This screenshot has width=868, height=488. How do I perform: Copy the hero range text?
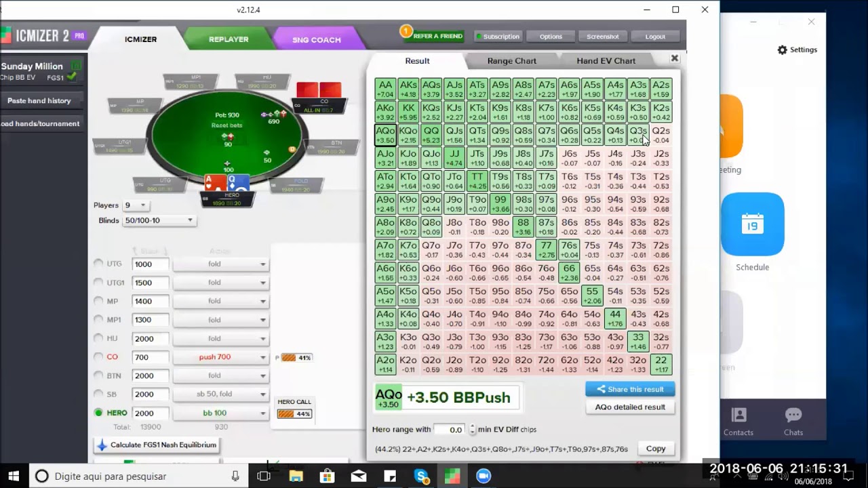click(656, 449)
